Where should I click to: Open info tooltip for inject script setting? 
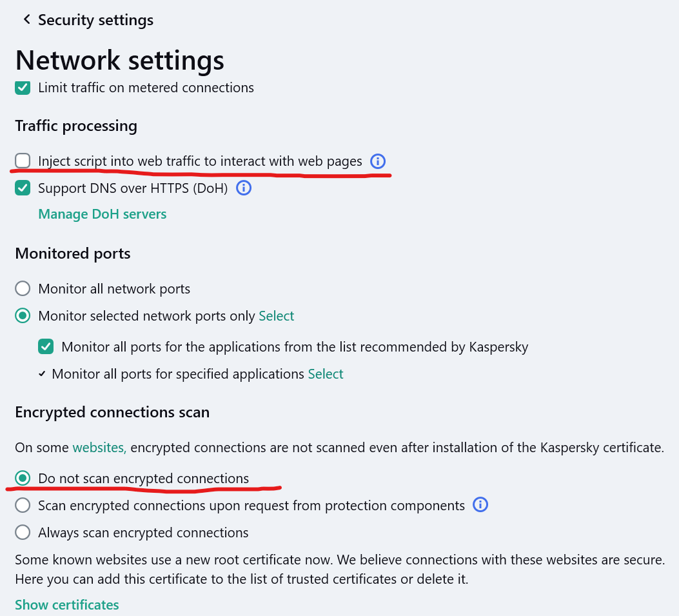point(378,161)
